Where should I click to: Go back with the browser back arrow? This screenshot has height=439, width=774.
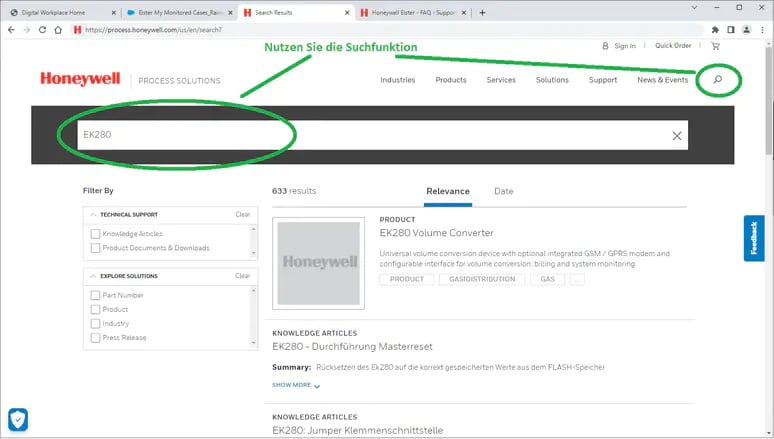pyautogui.click(x=11, y=30)
